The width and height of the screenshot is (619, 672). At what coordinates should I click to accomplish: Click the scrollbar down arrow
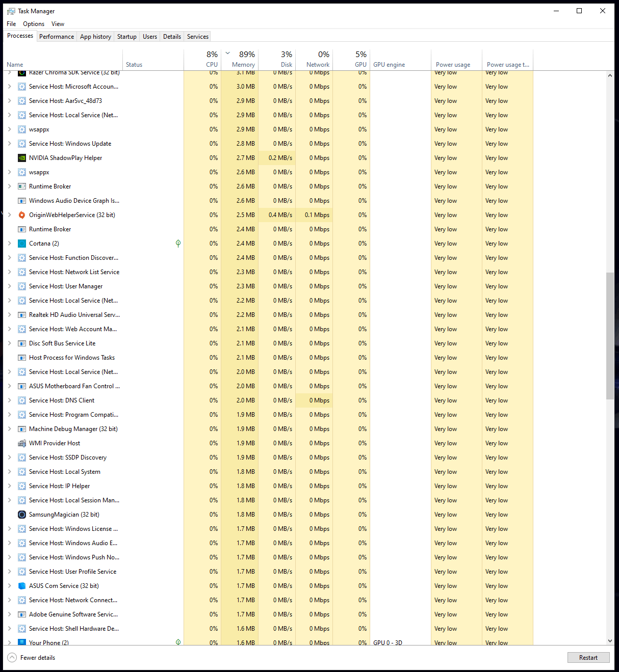click(610, 641)
